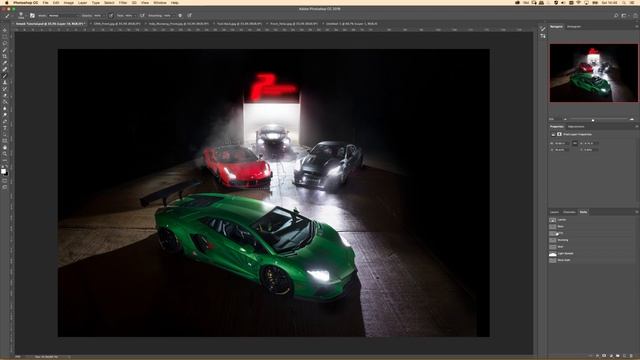Open the brush preset picker
Image resolution: width=640 pixels, height=360 pixels.
(21, 15)
